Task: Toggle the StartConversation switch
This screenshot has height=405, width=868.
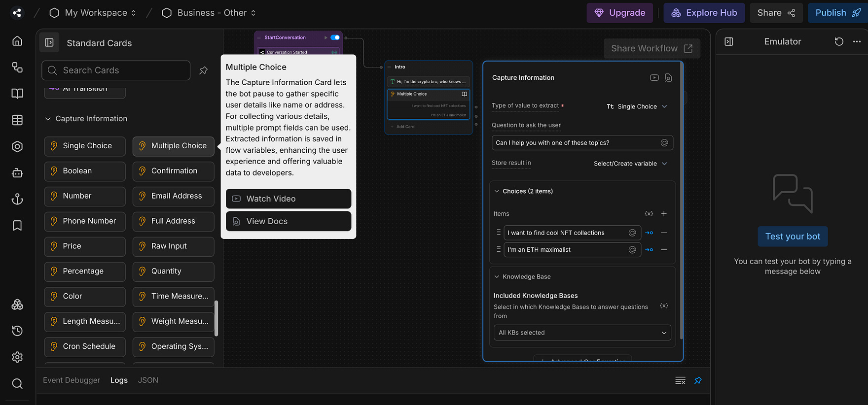Action: (335, 37)
